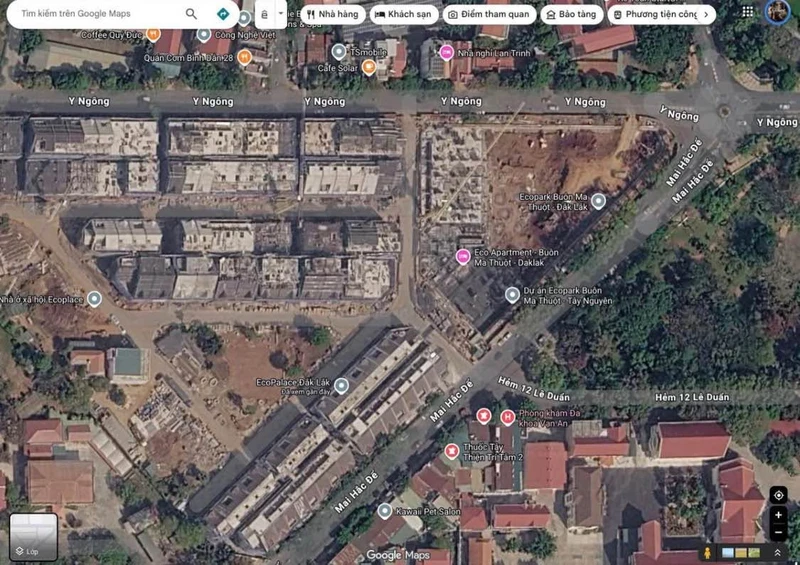The width and height of the screenshot is (800, 565).
Task: Click the Coffee Quy Đức label
Action: click(113, 35)
